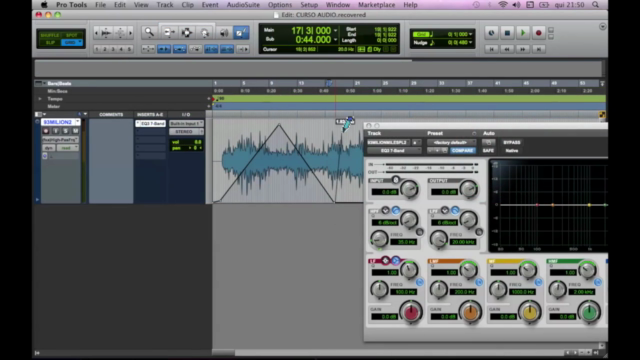Select the Grabber hand tool

click(205, 33)
